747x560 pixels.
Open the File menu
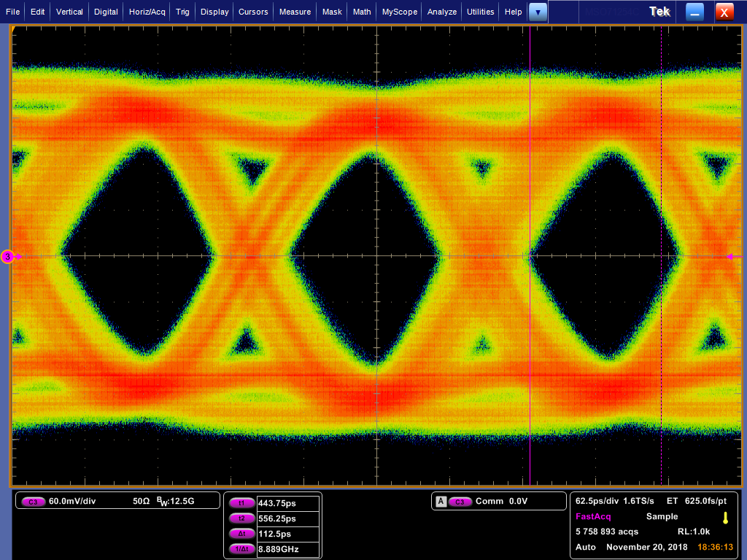(13, 12)
